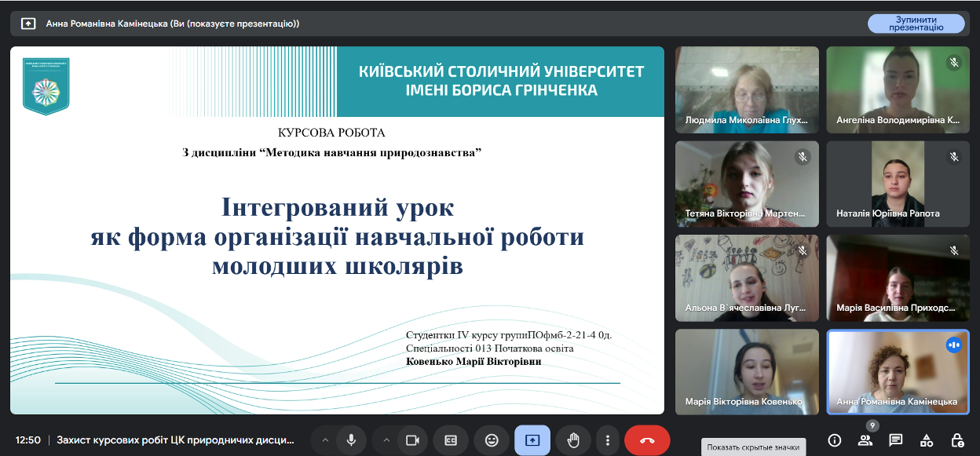Turn on closed captions
Screen dimensions: 980x456
(x=451, y=440)
